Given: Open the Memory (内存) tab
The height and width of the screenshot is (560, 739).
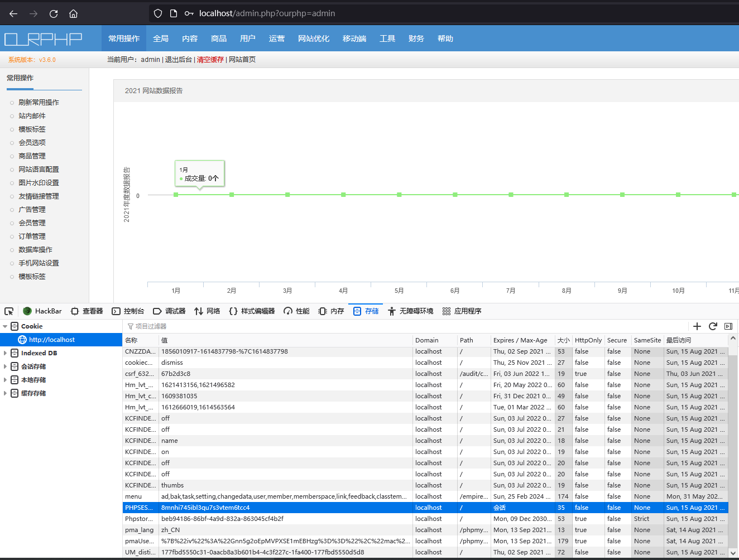Looking at the screenshot, I should click(x=331, y=311).
